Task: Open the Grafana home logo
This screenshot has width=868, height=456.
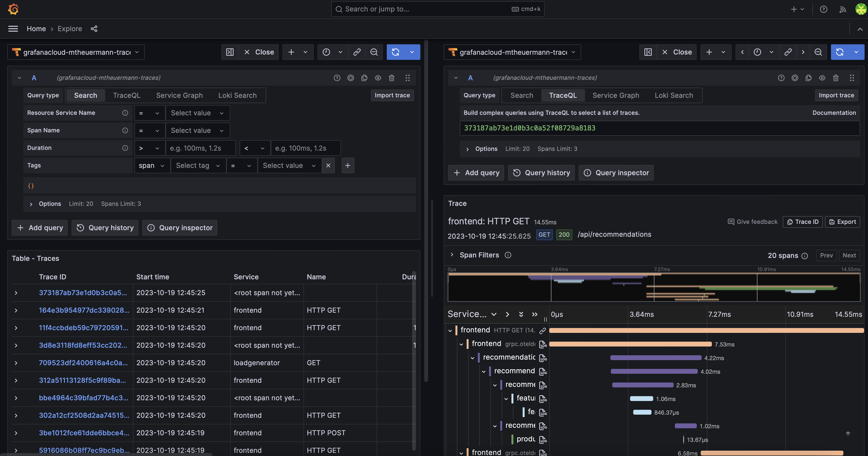Action: pos(13,9)
